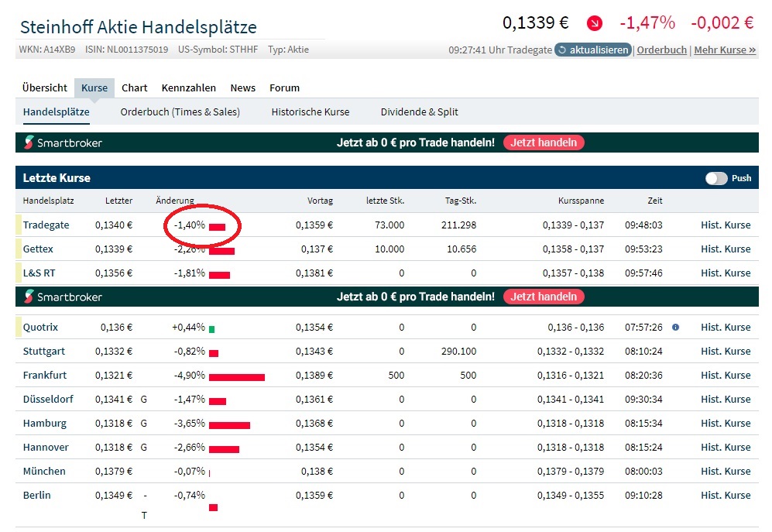The image size is (772, 532).
Task: Open Hist. Kurse for Gettex
Action: pyautogui.click(x=726, y=249)
